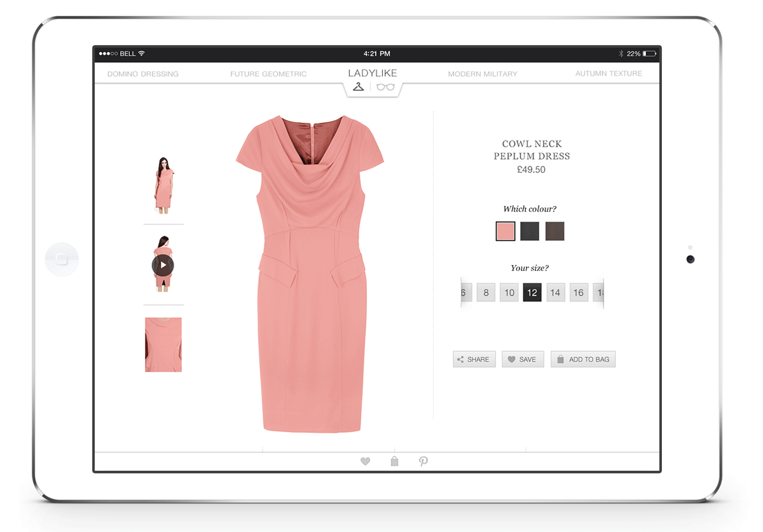This screenshot has width=763, height=532.
Task: Choose the pink colour swatch
Action: tap(505, 231)
